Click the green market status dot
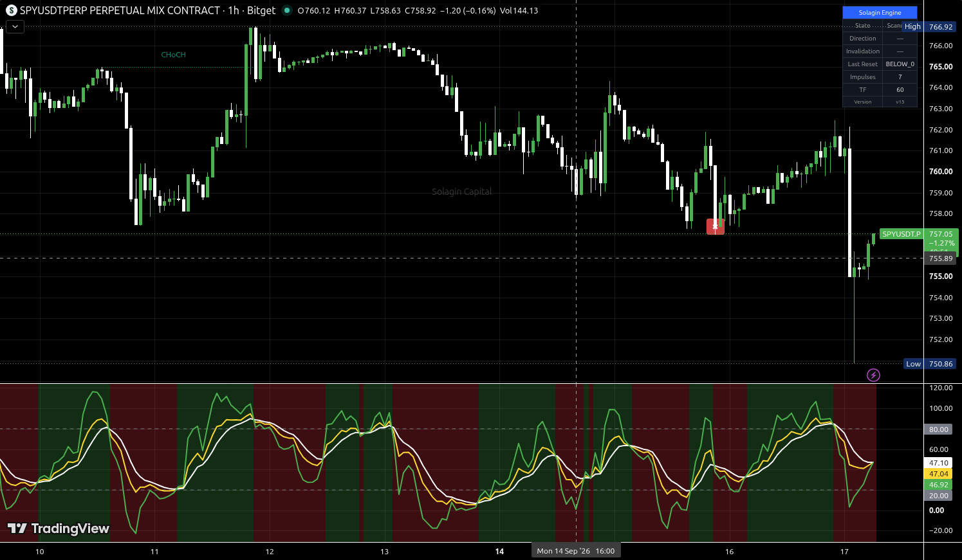The width and height of the screenshot is (962, 560). [287, 10]
